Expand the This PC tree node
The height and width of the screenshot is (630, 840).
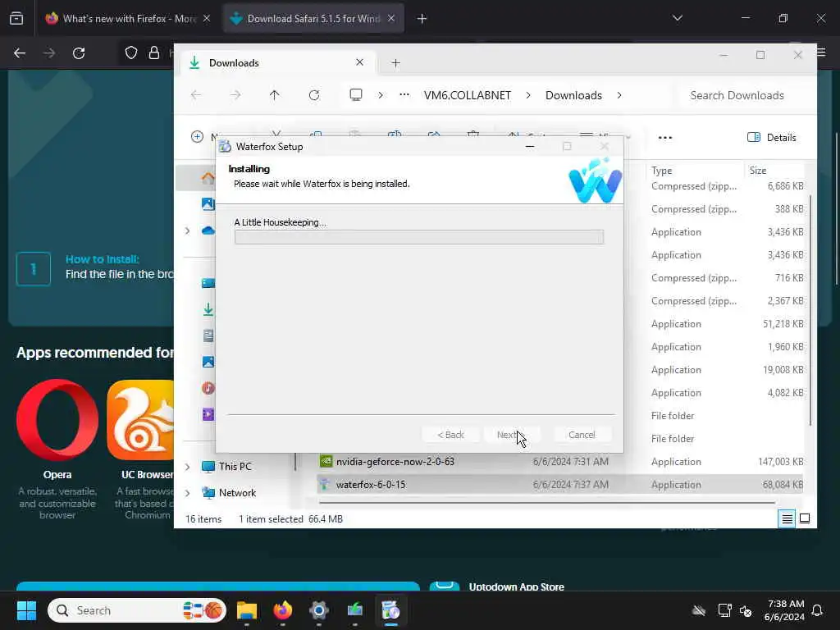(x=188, y=467)
